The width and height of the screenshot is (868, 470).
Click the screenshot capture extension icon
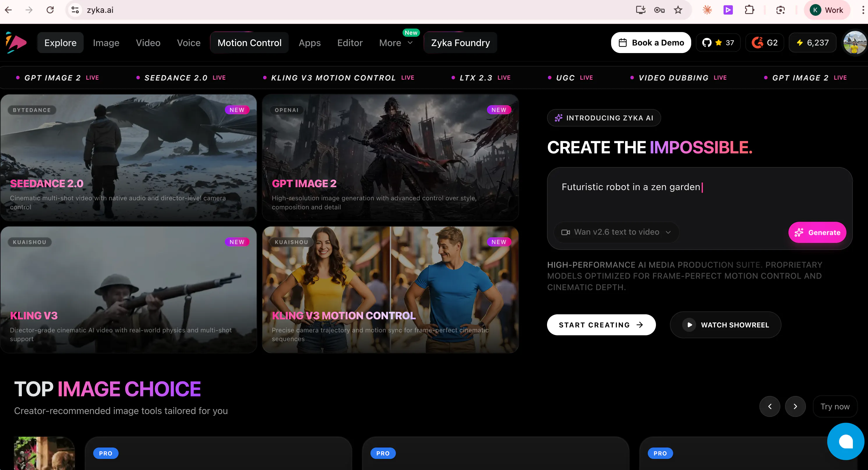pyautogui.click(x=780, y=10)
